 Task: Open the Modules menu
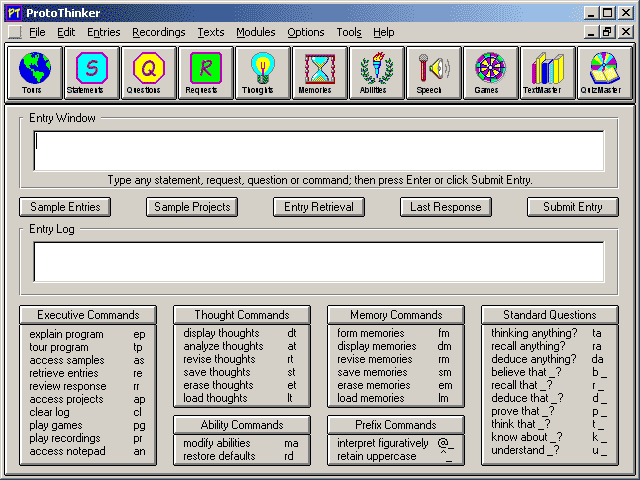click(x=255, y=32)
